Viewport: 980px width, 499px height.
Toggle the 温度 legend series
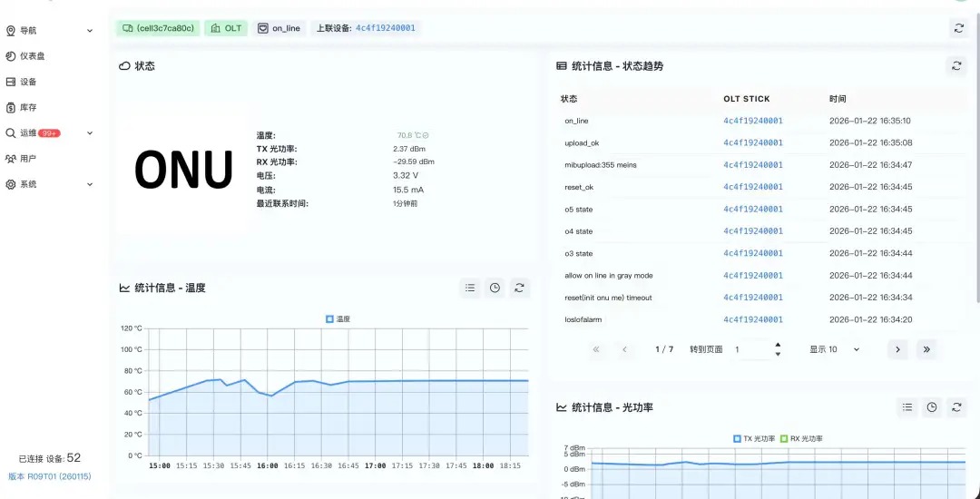(x=338, y=319)
